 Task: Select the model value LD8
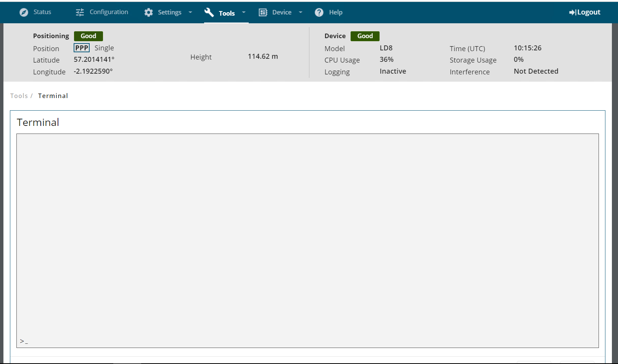coord(386,48)
